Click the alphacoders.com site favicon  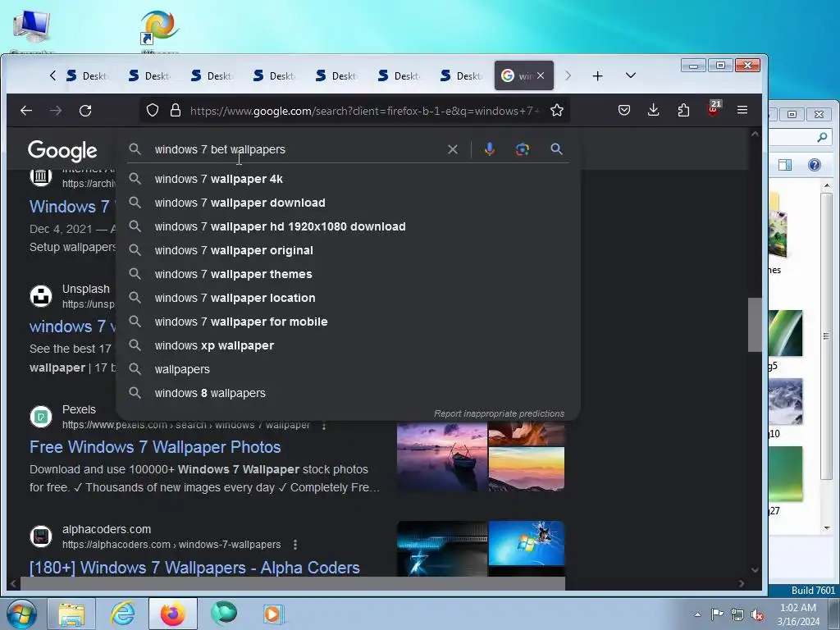[41, 536]
